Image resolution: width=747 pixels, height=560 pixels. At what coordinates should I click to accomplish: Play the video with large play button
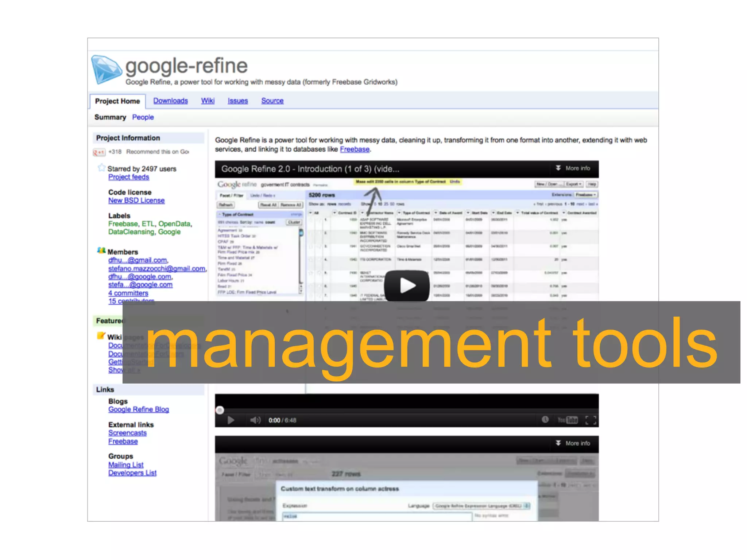pos(407,285)
